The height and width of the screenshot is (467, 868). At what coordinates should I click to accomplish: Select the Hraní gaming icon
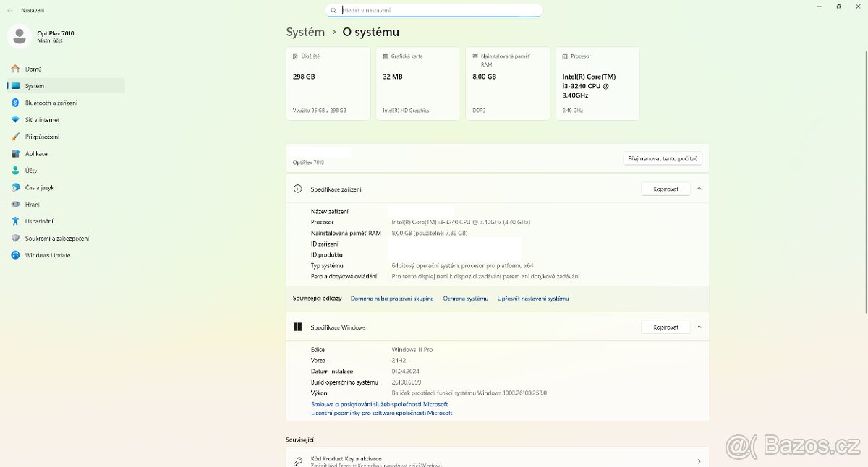click(15, 205)
